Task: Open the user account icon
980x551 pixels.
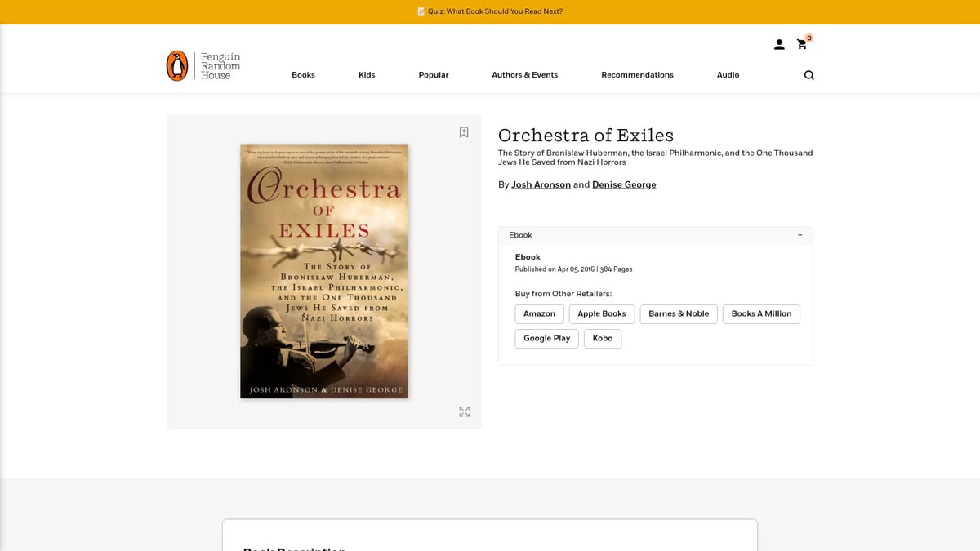Action: [x=779, y=45]
